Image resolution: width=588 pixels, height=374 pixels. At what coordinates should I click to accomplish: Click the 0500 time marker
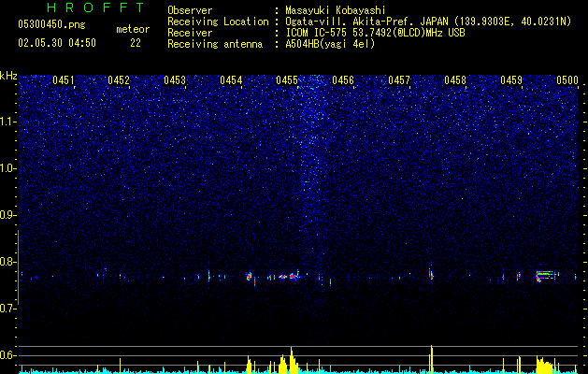pos(567,80)
